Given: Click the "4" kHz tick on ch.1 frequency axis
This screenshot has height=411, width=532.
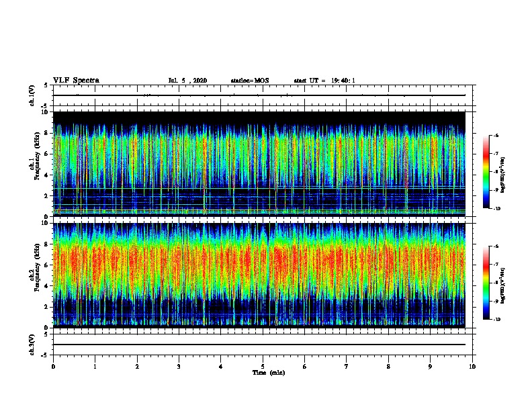Looking at the screenshot, I should [x=46, y=175].
